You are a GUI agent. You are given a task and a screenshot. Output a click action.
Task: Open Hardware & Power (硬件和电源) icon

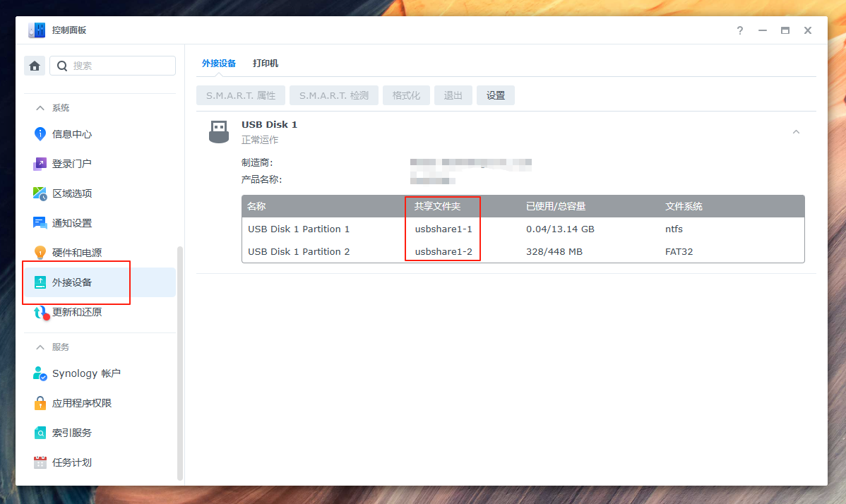[x=40, y=253]
